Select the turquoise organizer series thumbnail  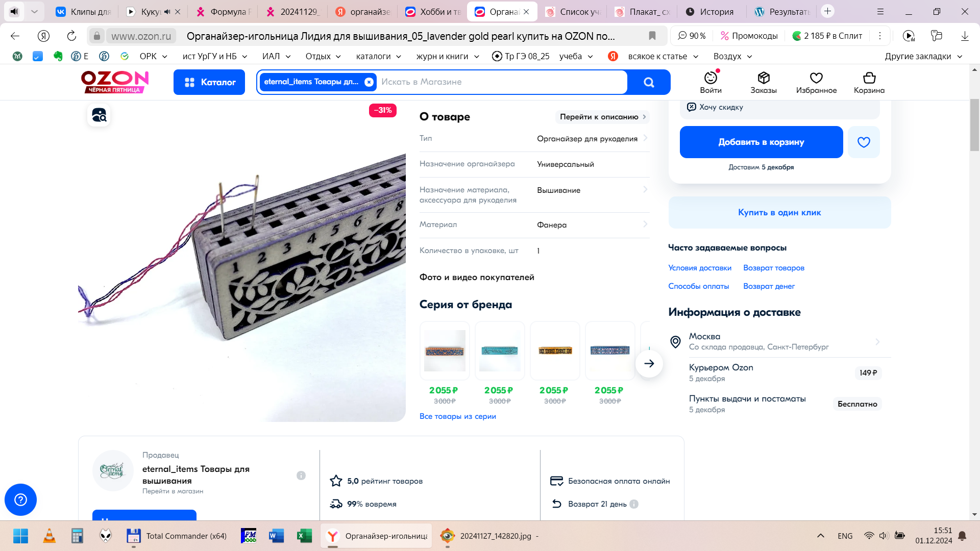pos(499,350)
